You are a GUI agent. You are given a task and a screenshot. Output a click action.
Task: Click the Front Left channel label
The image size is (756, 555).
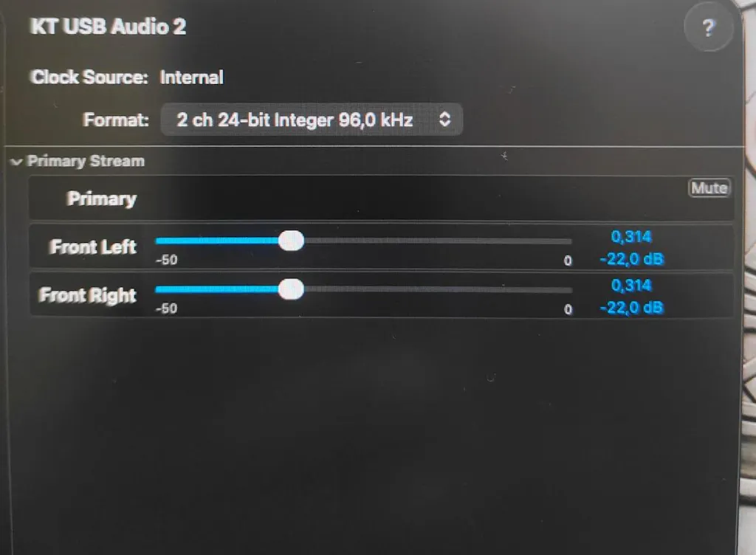tap(93, 247)
